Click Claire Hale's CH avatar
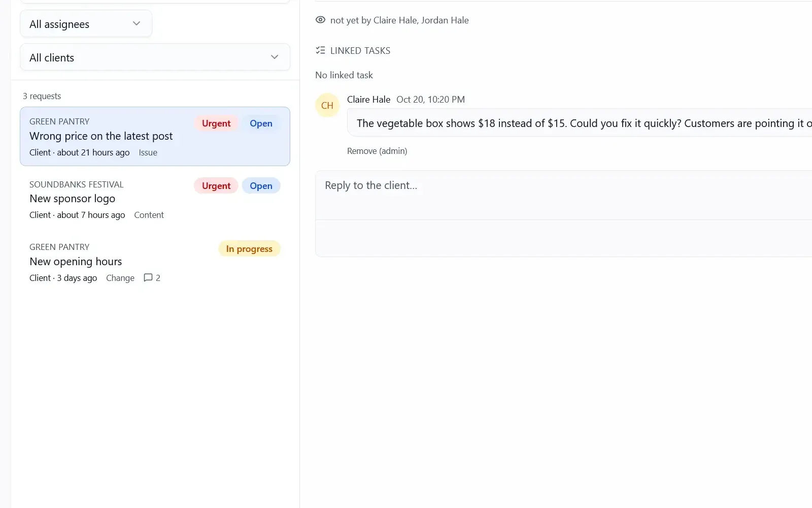The image size is (812, 508). point(327,105)
